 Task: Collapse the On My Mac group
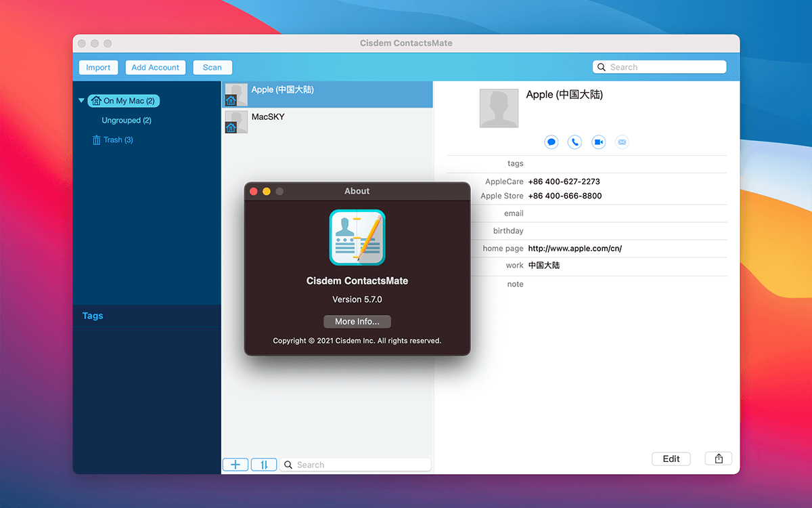(82, 101)
